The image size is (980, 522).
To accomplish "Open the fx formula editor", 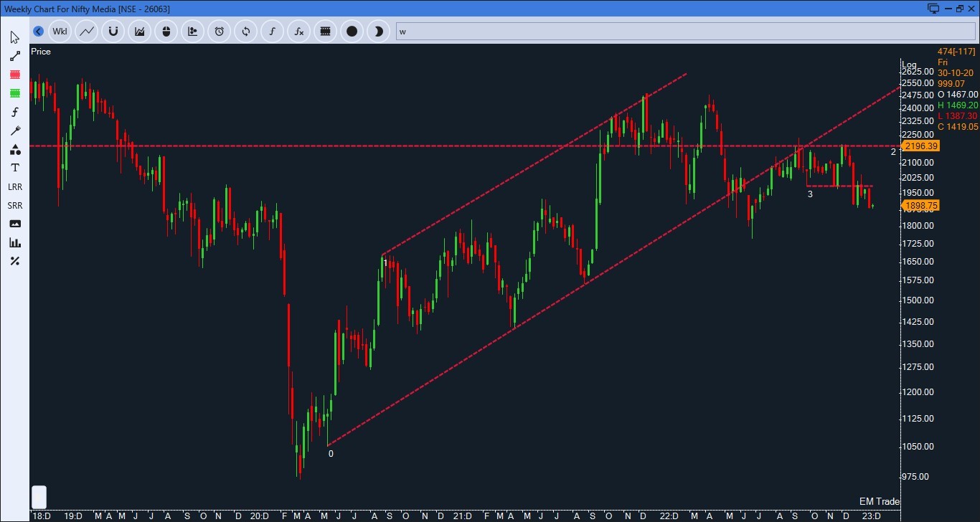I will [x=299, y=32].
